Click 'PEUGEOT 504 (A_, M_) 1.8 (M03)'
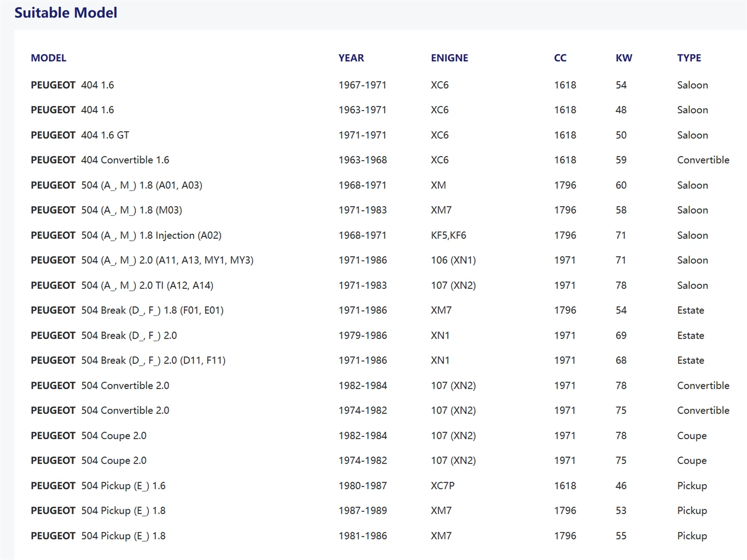The width and height of the screenshot is (747, 560). [x=106, y=210]
